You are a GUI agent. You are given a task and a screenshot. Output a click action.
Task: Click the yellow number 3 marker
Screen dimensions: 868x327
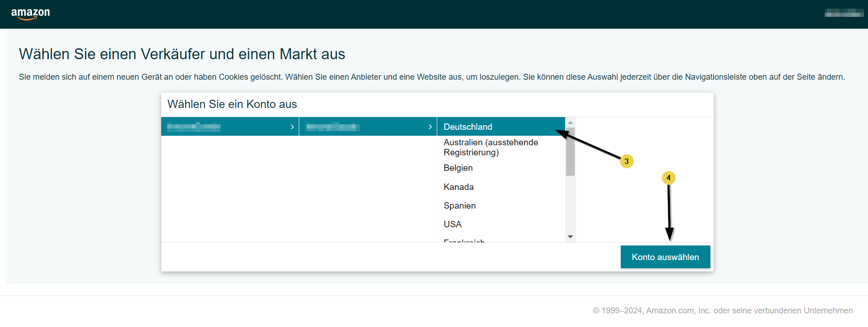627,161
